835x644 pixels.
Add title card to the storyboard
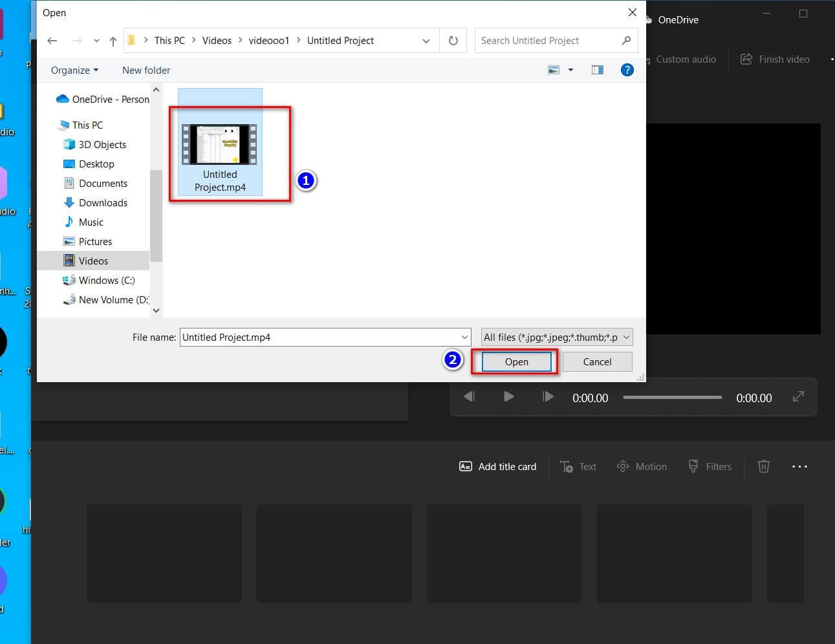[x=497, y=467]
